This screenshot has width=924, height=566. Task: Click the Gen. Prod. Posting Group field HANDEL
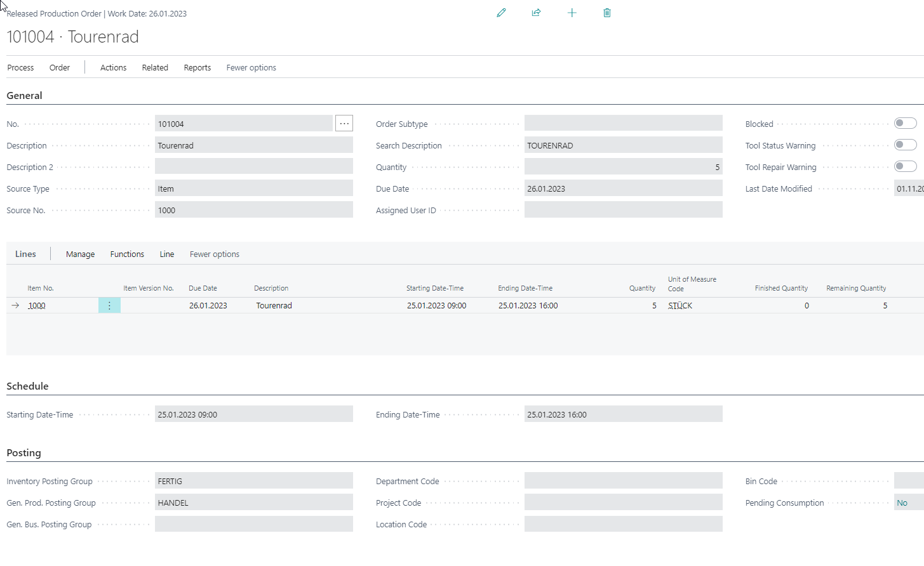coord(254,502)
